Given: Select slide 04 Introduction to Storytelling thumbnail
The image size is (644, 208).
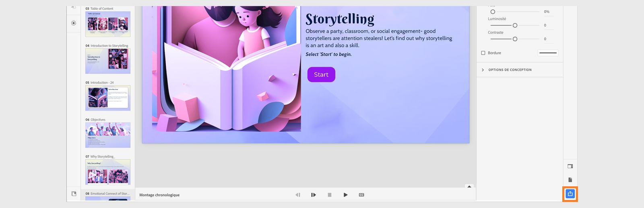Looking at the screenshot, I should tap(108, 61).
